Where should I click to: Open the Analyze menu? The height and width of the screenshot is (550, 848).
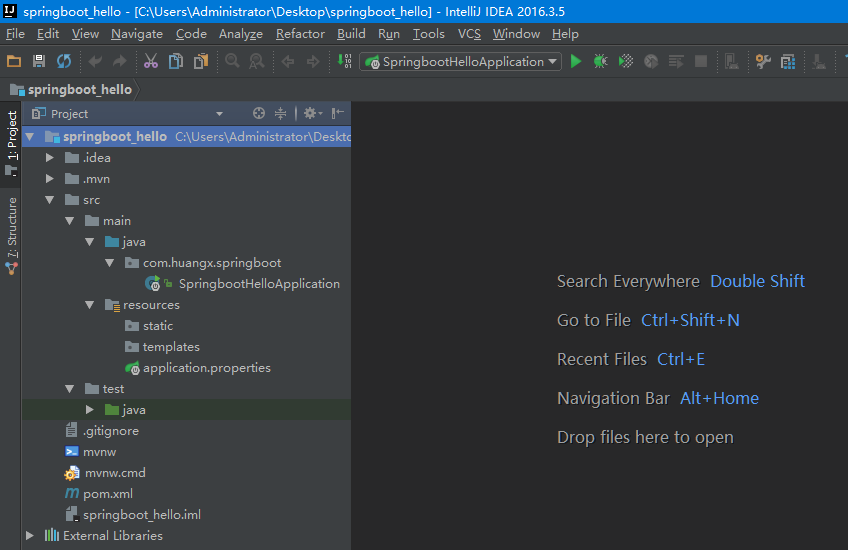point(241,34)
